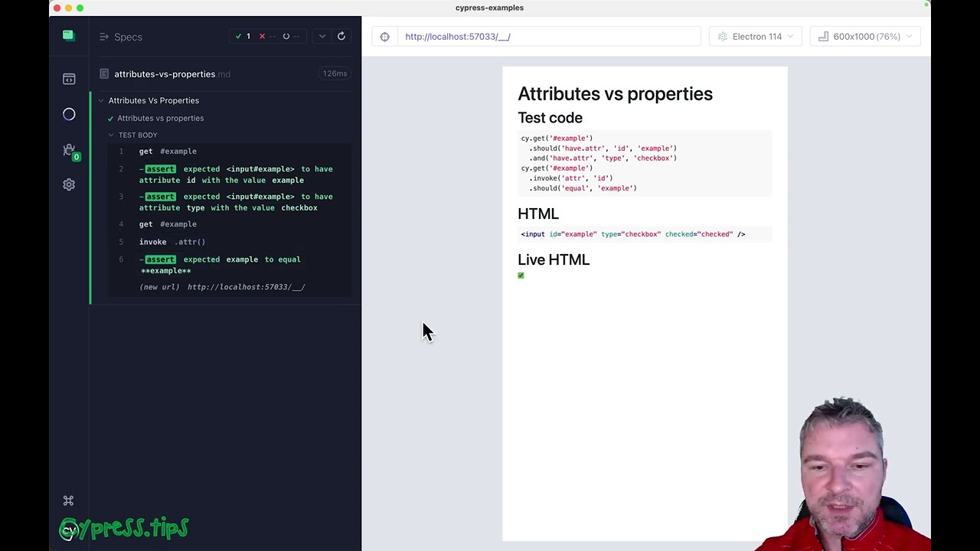
Task: Select assert attribute id command 2
Action: (x=228, y=174)
